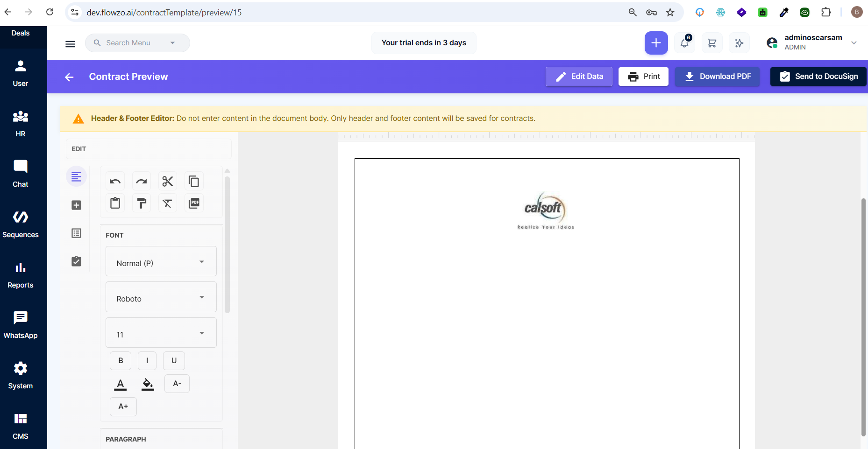This screenshot has width=868, height=449.
Task: Open the System settings sidebar section
Action: (21, 376)
